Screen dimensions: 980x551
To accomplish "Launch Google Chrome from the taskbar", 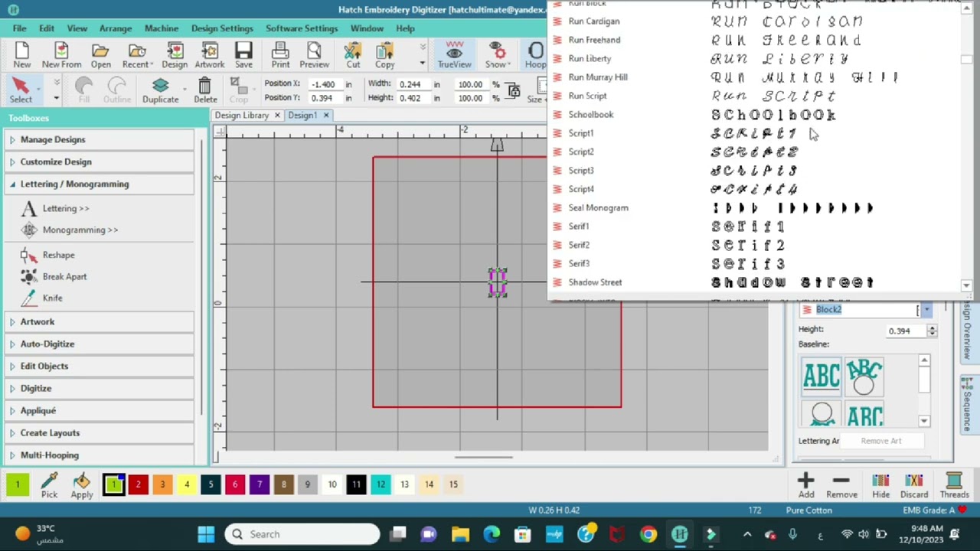I will tap(648, 534).
